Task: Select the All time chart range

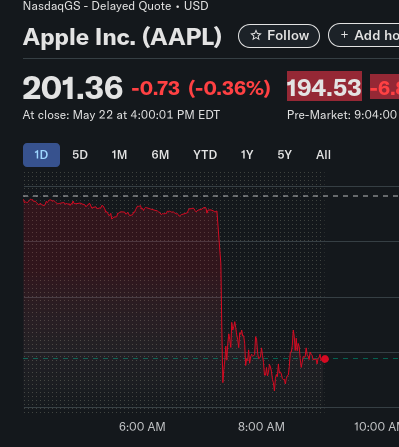Action: point(323,155)
